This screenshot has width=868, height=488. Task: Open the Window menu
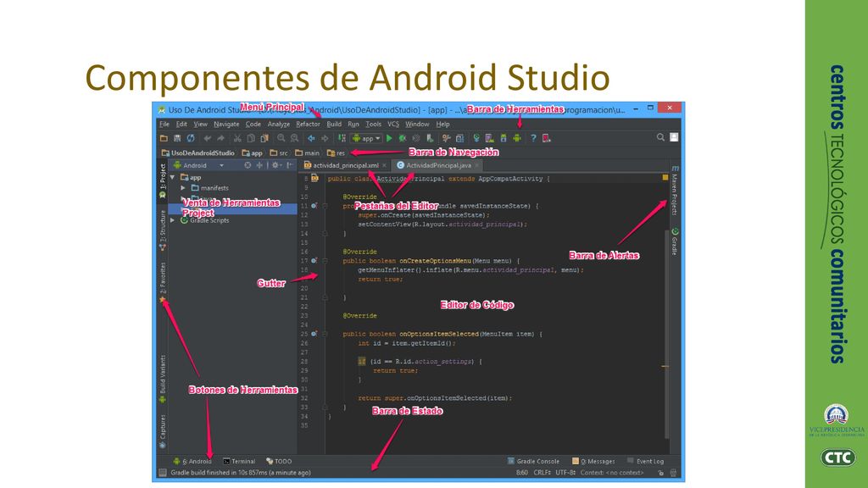click(x=417, y=124)
